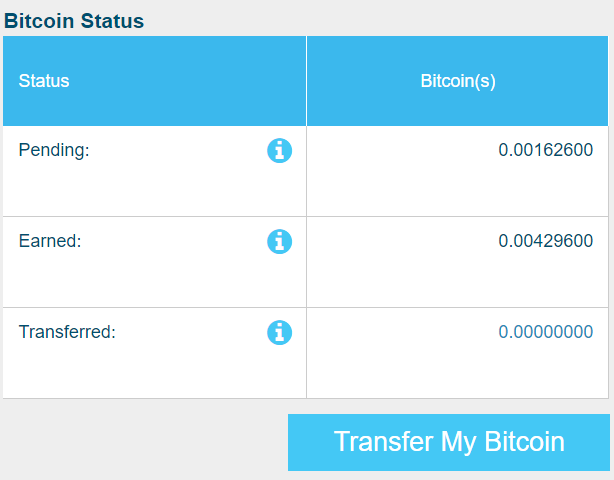Open the 0.00000000 transferred amount link
This screenshot has width=614, height=480.
(x=545, y=332)
